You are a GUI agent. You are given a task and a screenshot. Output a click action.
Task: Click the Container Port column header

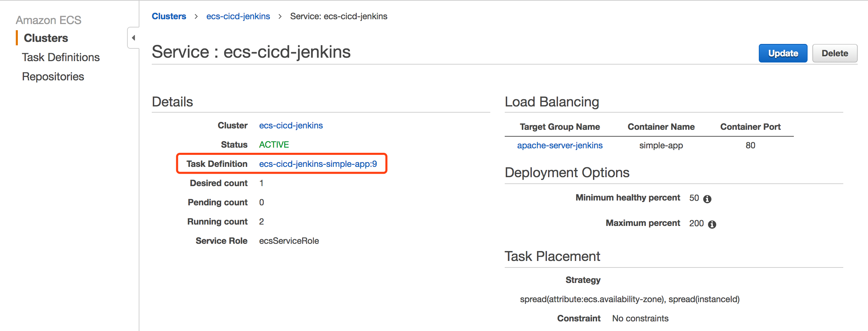click(x=750, y=127)
